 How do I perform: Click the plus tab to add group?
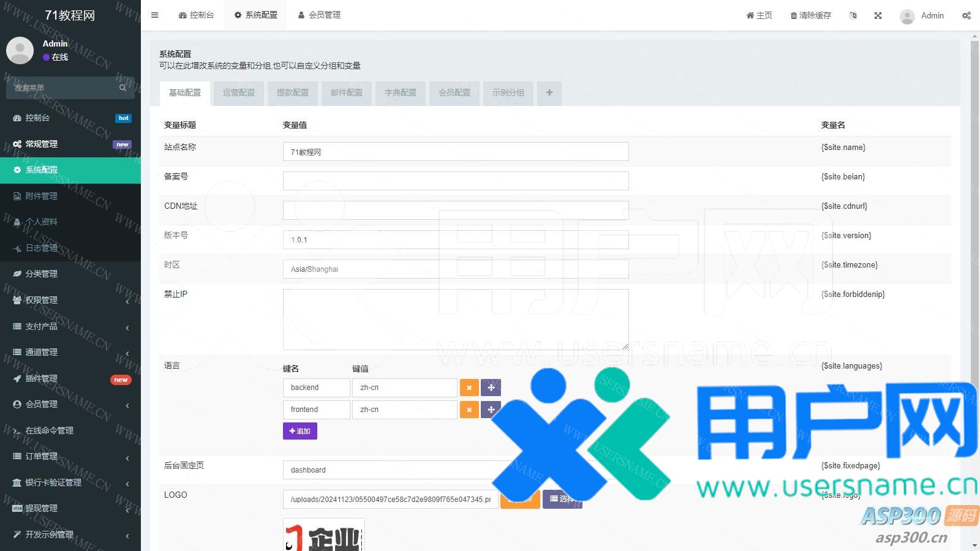pyautogui.click(x=549, y=93)
